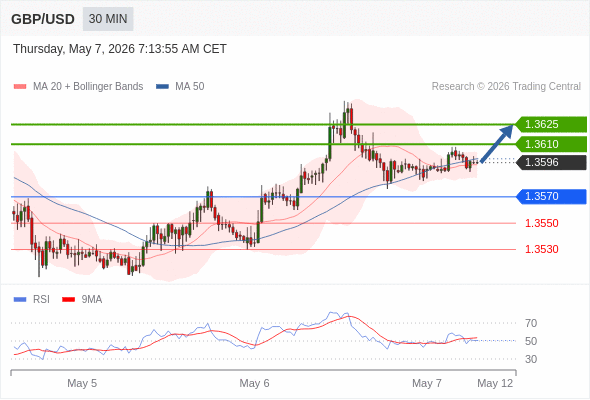
Task: Click the blue upward forecast arrow
Action: tap(497, 143)
